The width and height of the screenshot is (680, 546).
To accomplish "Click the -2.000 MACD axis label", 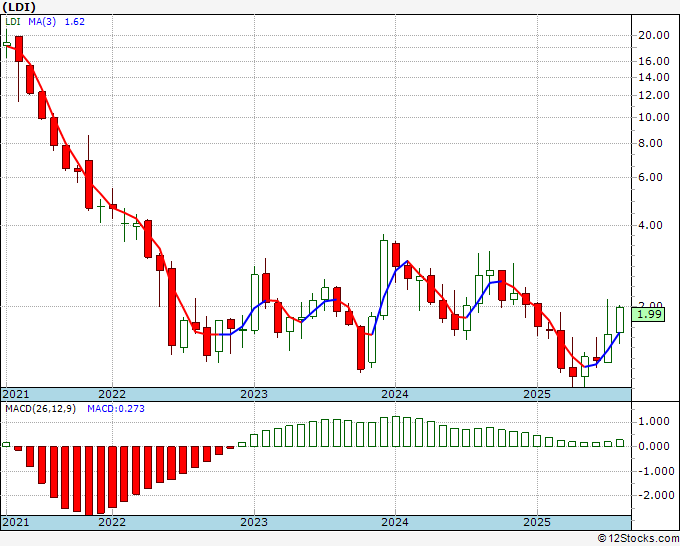I will point(654,495).
